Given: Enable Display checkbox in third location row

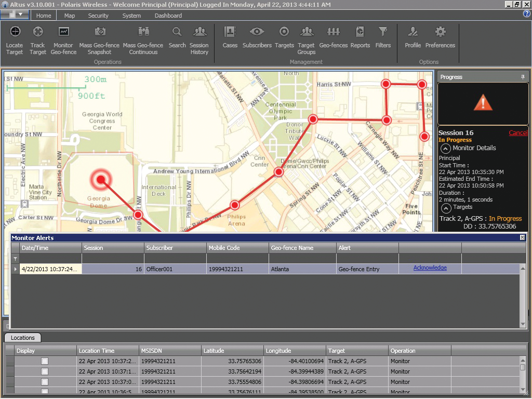Looking at the screenshot, I should 45,382.
